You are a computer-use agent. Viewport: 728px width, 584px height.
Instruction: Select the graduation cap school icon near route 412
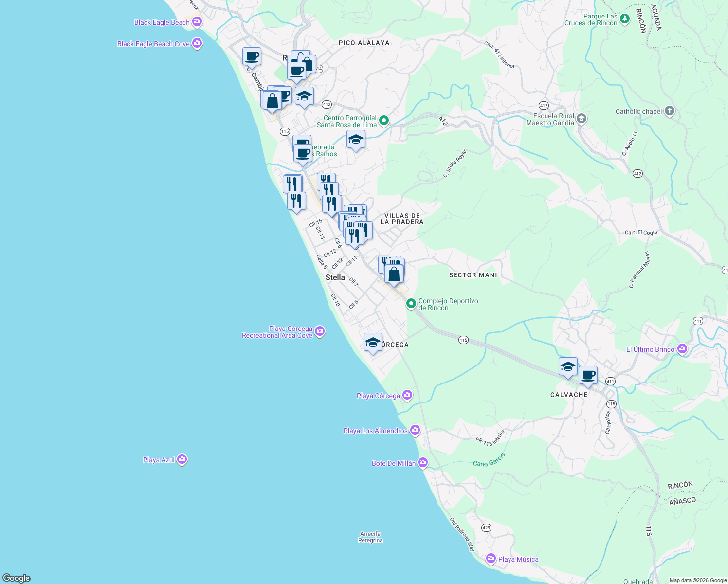click(305, 96)
